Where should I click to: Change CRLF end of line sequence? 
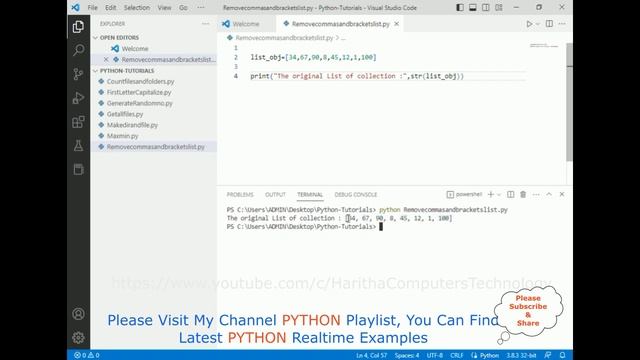pyautogui.click(x=456, y=356)
